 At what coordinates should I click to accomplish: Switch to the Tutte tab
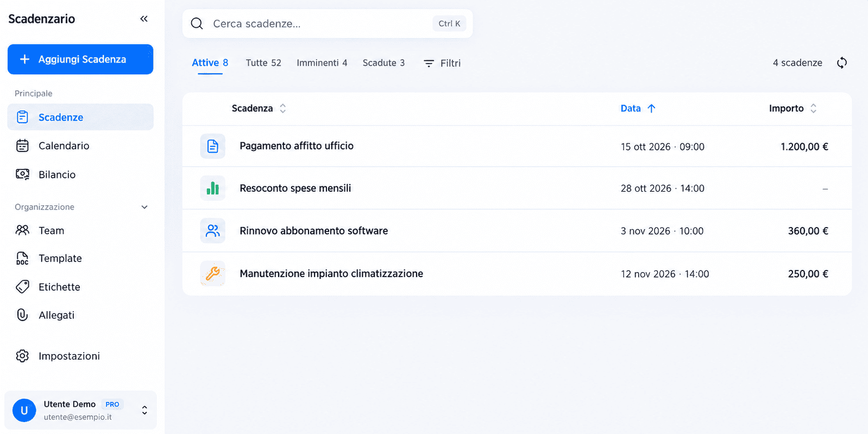(263, 63)
